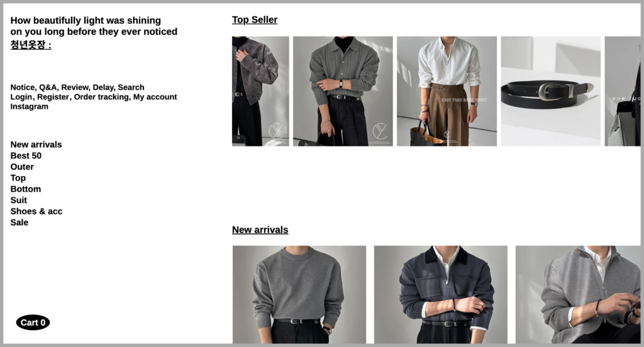Open the Top Seller heading link
Image resolution: width=644 pixels, height=347 pixels.
(255, 19)
